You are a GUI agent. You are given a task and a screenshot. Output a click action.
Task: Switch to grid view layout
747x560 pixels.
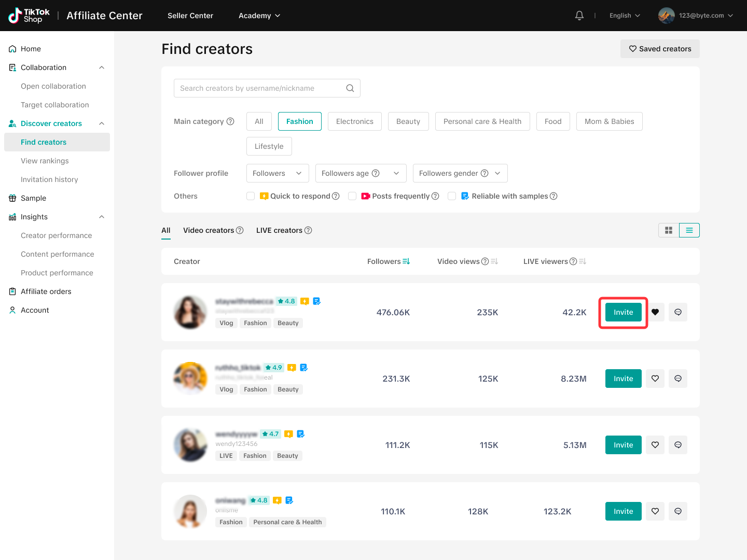click(668, 230)
